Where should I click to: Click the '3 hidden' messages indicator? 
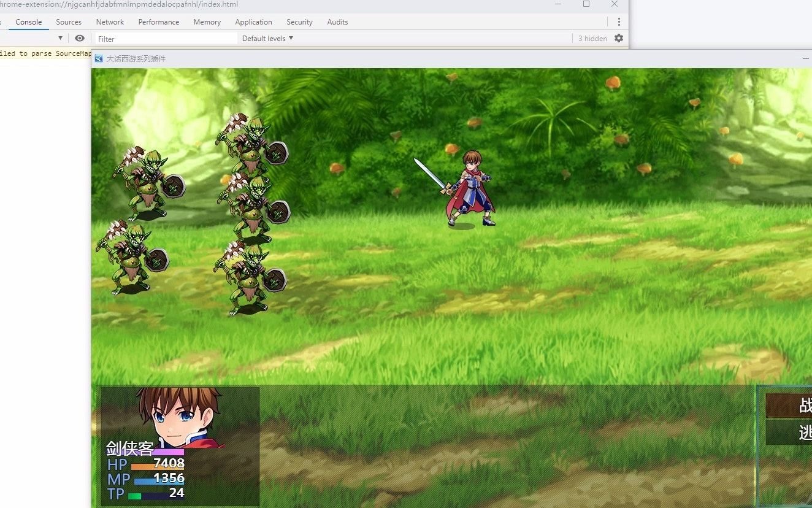point(592,38)
